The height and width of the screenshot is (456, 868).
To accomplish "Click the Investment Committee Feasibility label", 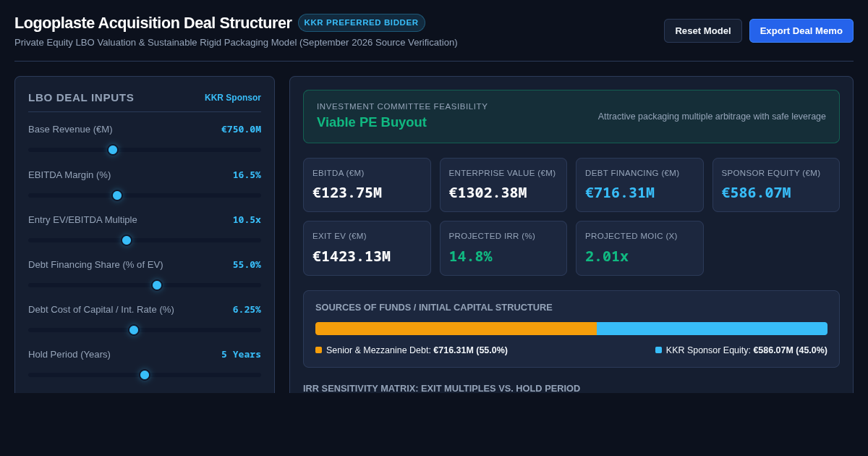I will (402, 106).
